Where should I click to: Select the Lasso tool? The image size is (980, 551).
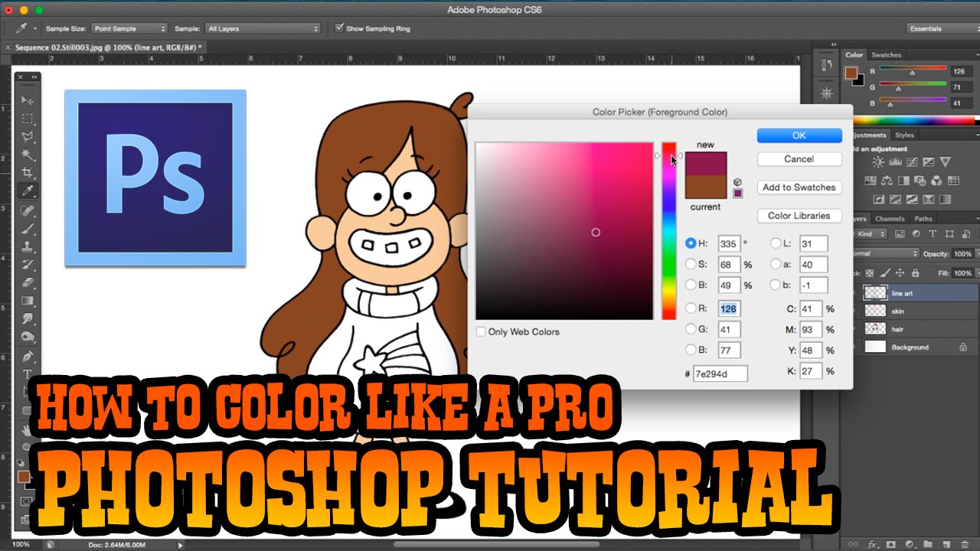click(28, 137)
